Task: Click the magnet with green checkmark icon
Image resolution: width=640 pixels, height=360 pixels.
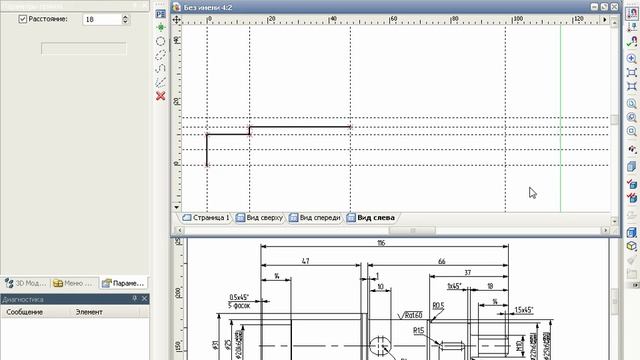Action: [x=632, y=41]
